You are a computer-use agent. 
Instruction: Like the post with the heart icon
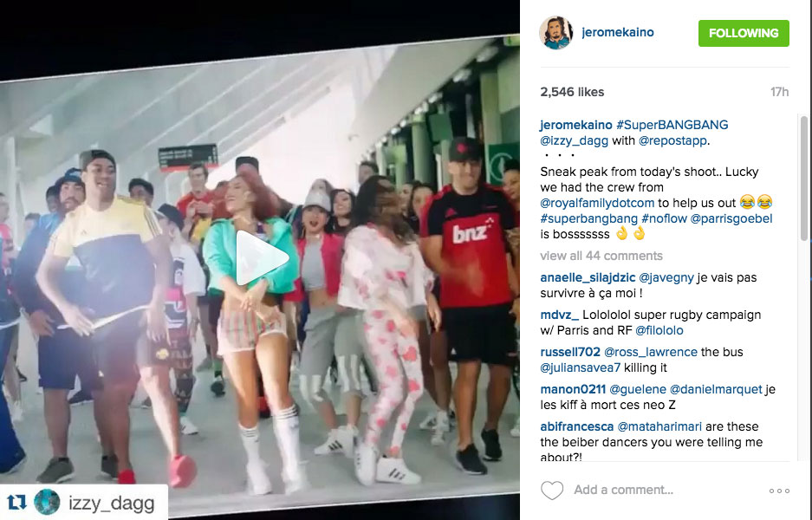pyautogui.click(x=552, y=490)
